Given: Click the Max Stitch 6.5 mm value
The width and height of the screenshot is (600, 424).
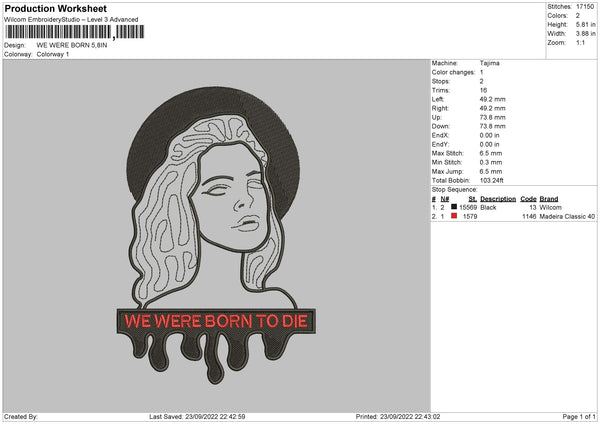Looking at the screenshot, I should click(491, 153).
